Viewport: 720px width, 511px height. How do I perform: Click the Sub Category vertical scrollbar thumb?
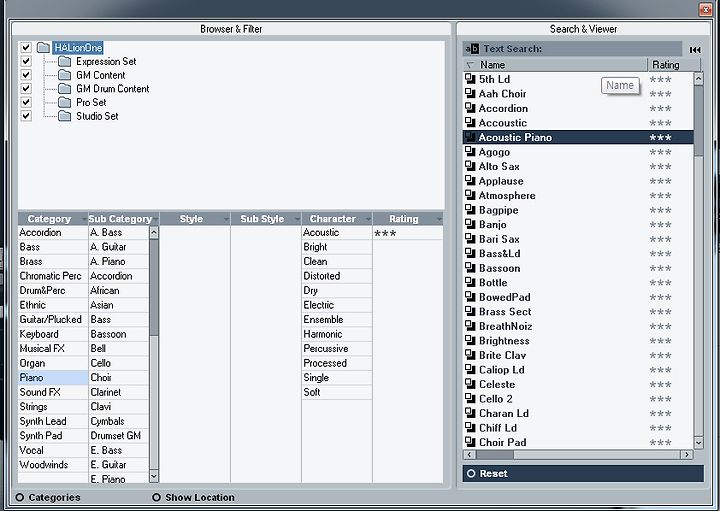point(154,287)
